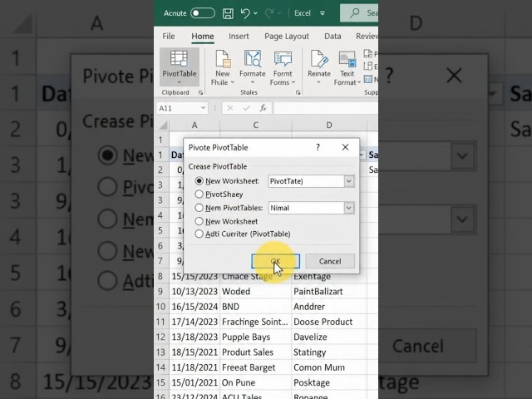Toggle the Acnute switch

coord(203,13)
